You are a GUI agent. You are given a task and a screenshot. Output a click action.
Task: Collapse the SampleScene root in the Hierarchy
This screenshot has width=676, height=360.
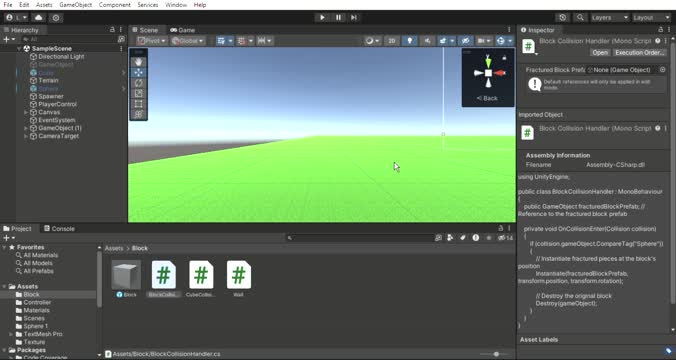(19, 49)
